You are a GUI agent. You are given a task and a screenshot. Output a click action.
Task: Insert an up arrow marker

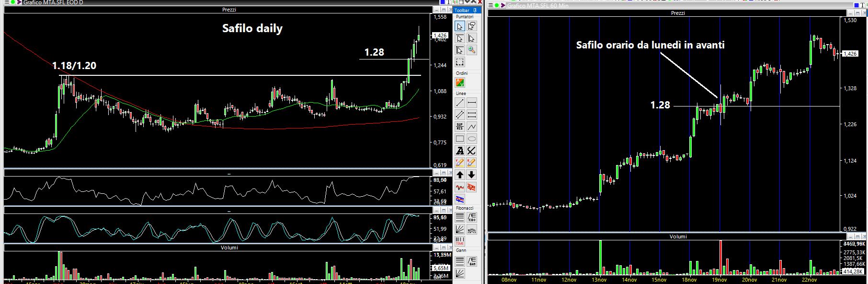coord(460,175)
